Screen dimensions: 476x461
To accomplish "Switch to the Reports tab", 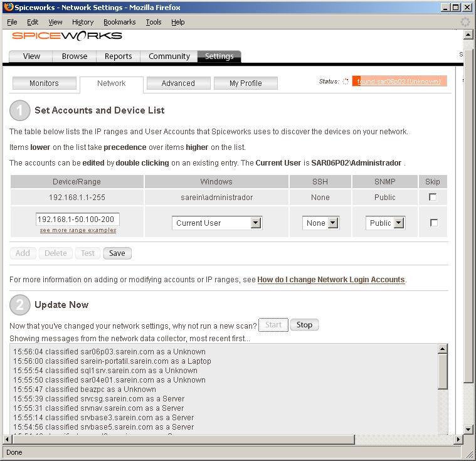I will (x=118, y=56).
